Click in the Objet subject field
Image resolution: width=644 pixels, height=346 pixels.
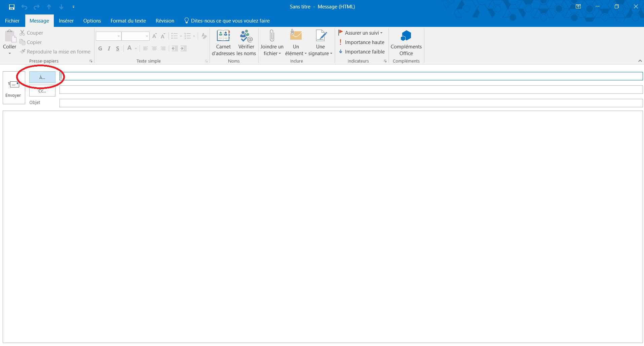[351, 103]
